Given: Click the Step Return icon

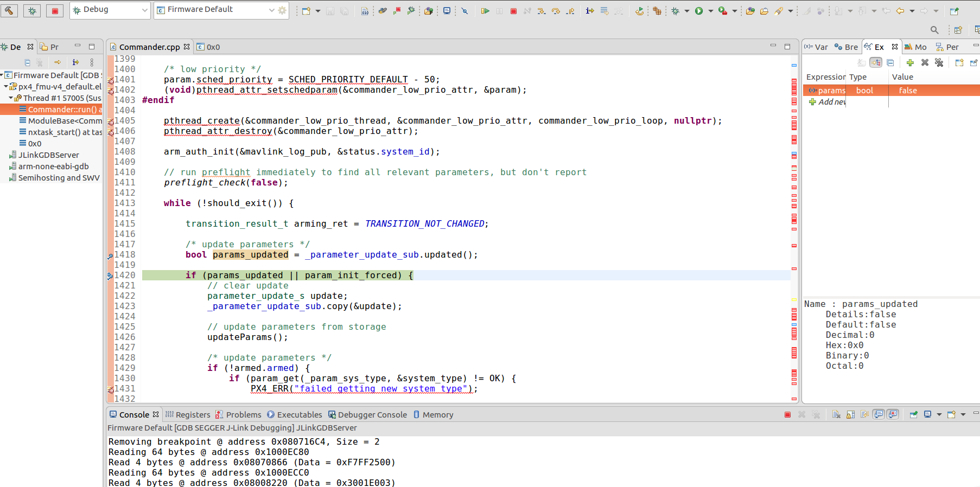Looking at the screenshot, I should tap(570, 11).
